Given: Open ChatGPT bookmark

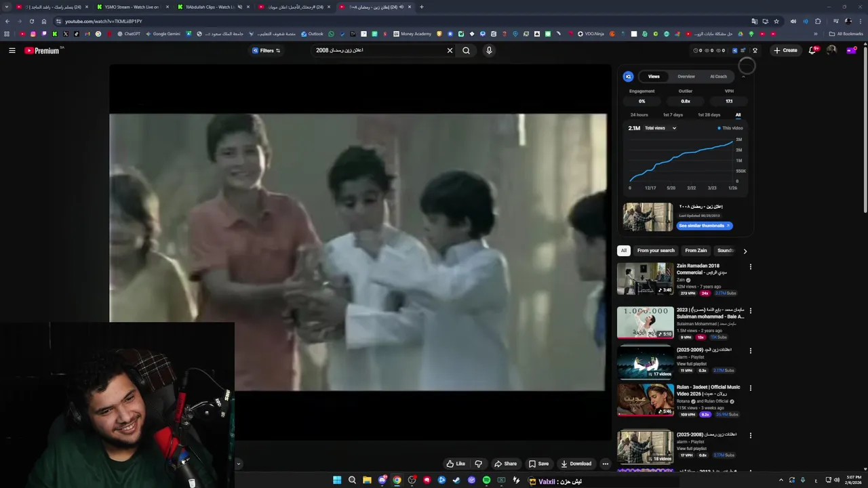Looking at the screenshot, I should tap(129, 34).
